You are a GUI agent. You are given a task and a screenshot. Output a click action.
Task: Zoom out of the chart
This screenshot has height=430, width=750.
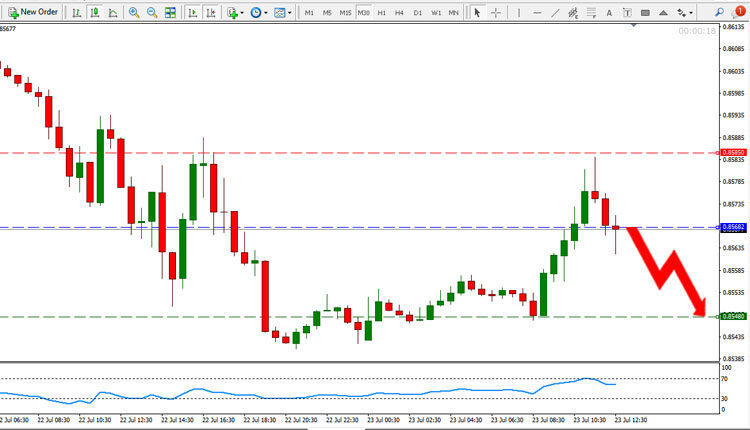click(x=152, y=13)
